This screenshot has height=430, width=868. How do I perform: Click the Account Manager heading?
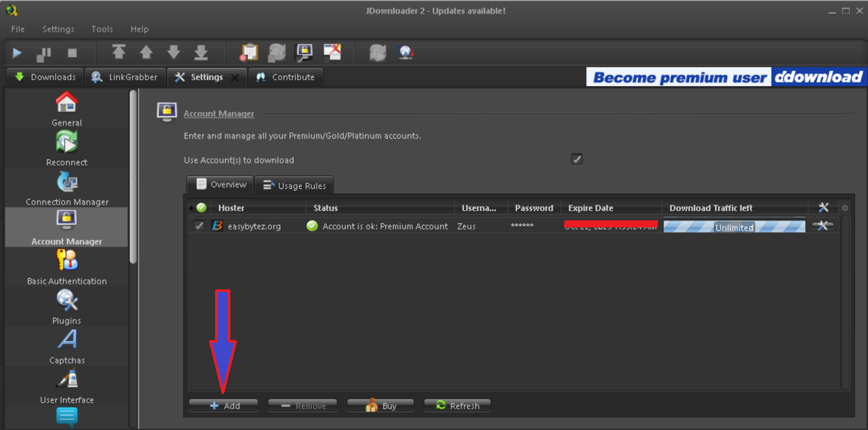[219, 113]
